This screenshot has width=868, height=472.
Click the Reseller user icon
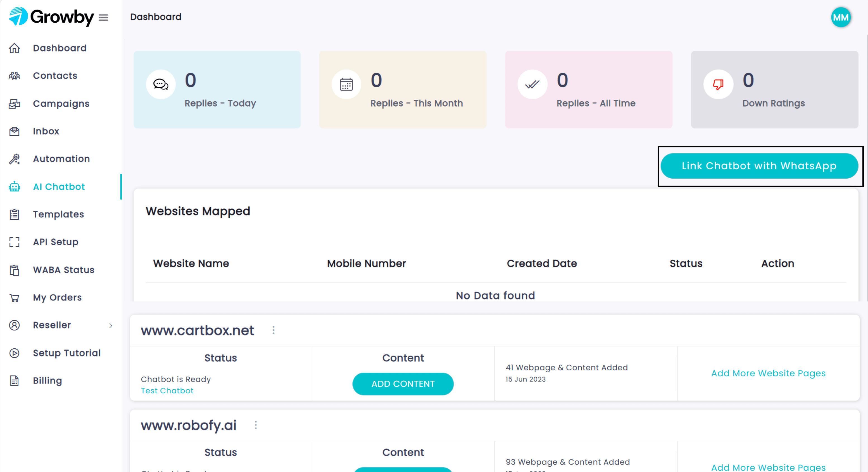coord(14,325)
